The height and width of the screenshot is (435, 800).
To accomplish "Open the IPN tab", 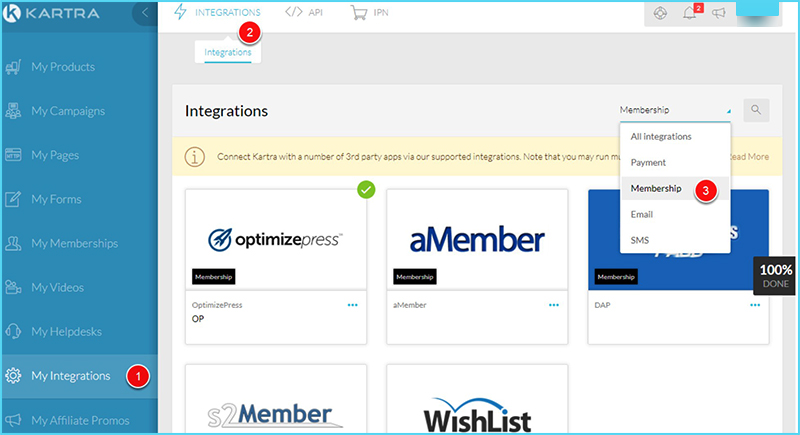I will click(370, 13).
